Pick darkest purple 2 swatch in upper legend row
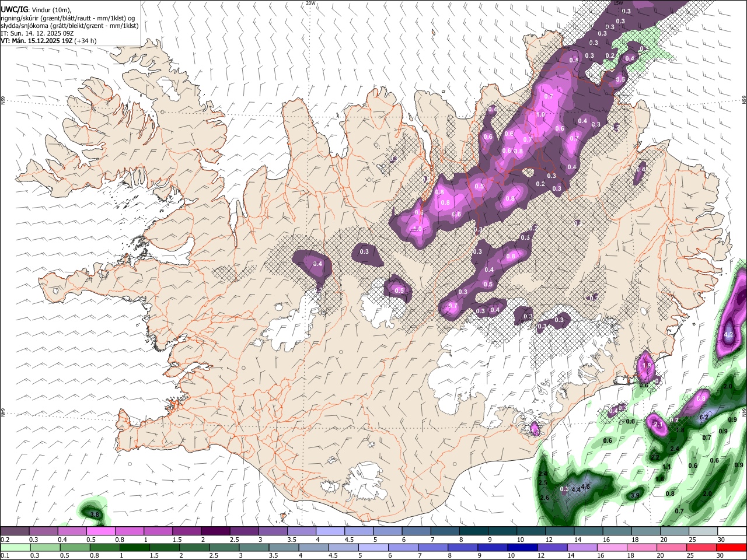The image size is (747, 560). click(215, 531)
